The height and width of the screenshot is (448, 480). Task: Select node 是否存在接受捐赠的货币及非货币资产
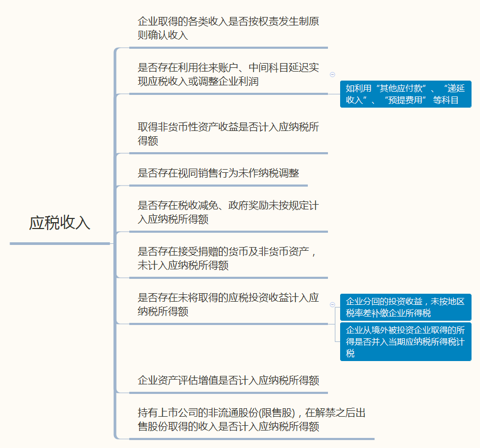coord(227,258)
